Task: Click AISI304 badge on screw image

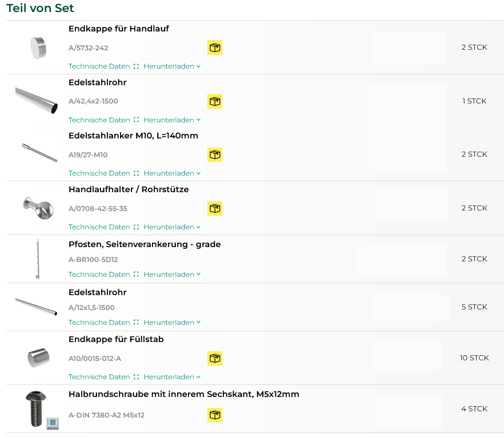Action: click(53, 423)
